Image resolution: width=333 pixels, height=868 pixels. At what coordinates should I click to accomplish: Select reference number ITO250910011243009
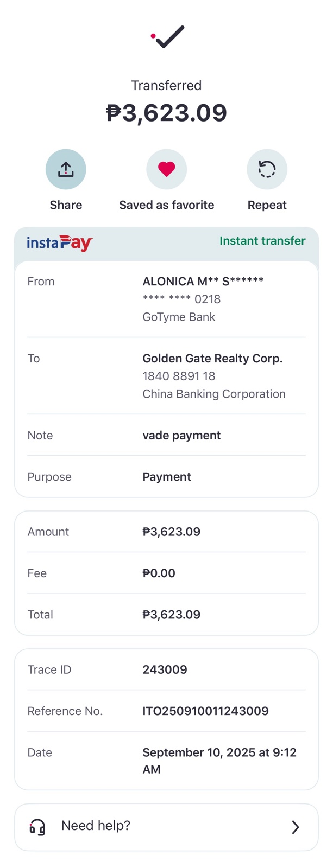pyautogui.click(x=205, y=711)
